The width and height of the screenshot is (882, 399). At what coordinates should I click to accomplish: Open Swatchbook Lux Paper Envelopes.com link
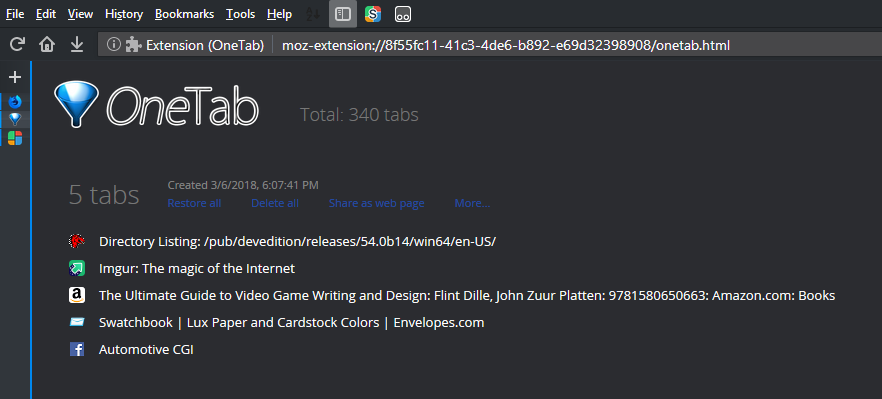pos(291,322)
